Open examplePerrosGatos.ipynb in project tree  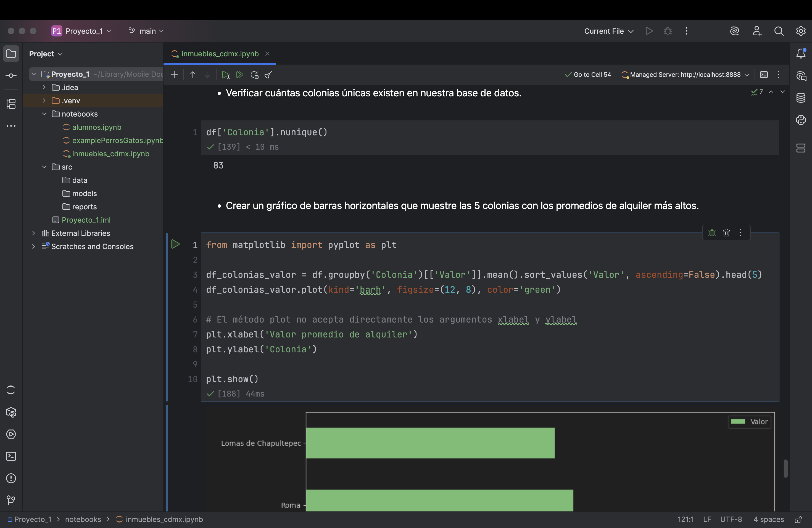(x=117, y=140)
